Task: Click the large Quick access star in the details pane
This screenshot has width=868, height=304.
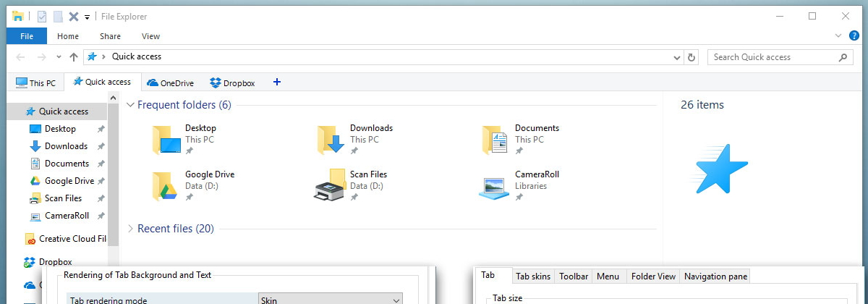Action: tap(720, 169)
